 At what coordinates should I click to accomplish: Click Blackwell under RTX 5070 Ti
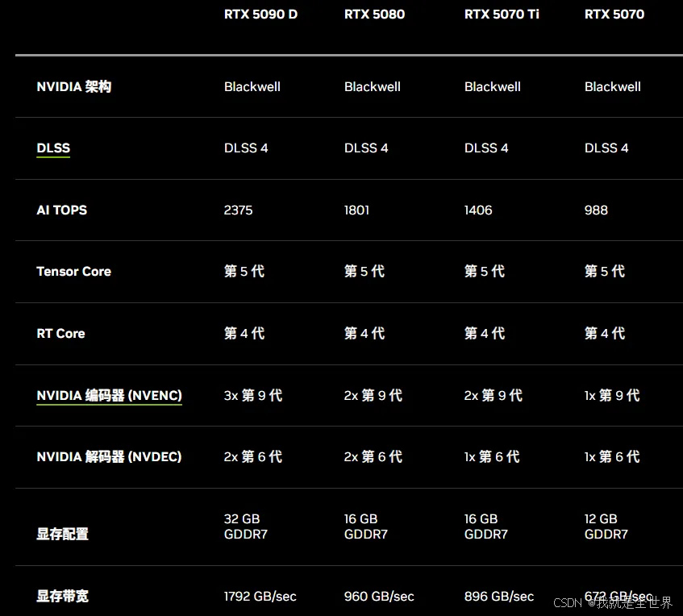(x=493, y=87)
